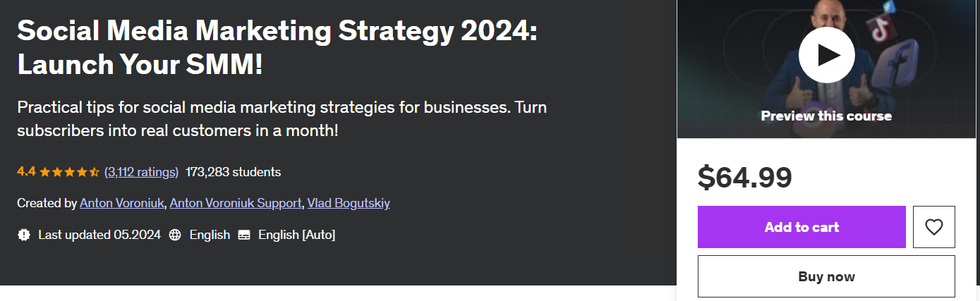Play the course preview video
This screenshot has height=301, width=980.
coord(826,55)
